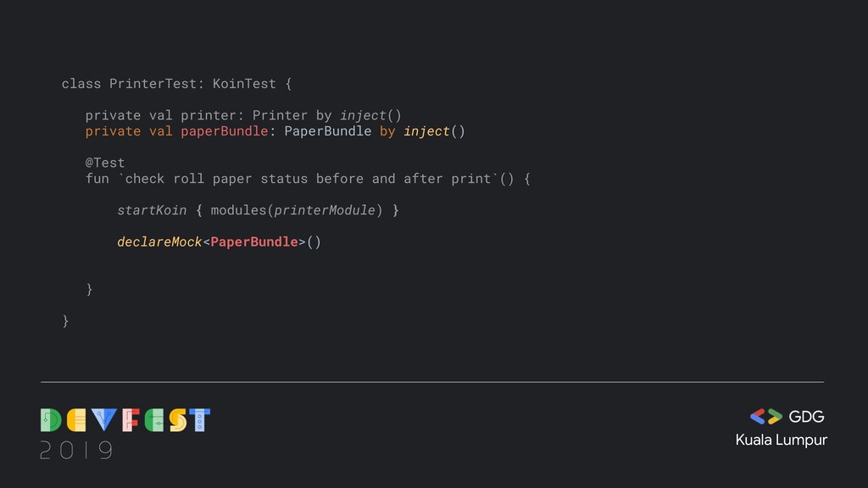868x488 pixels.
Task: Click 'class PrinterTest: KoinTest {' line
Action: [176, 84]
